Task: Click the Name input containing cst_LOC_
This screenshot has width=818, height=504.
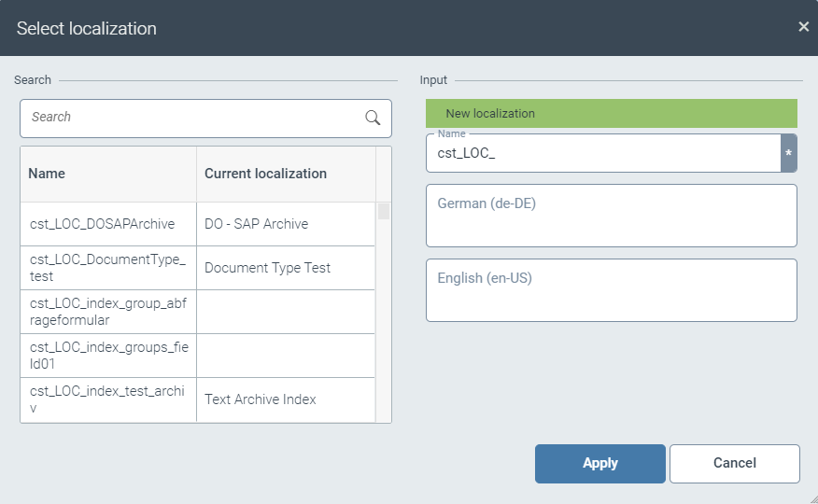Action: (x=602, y=153)
